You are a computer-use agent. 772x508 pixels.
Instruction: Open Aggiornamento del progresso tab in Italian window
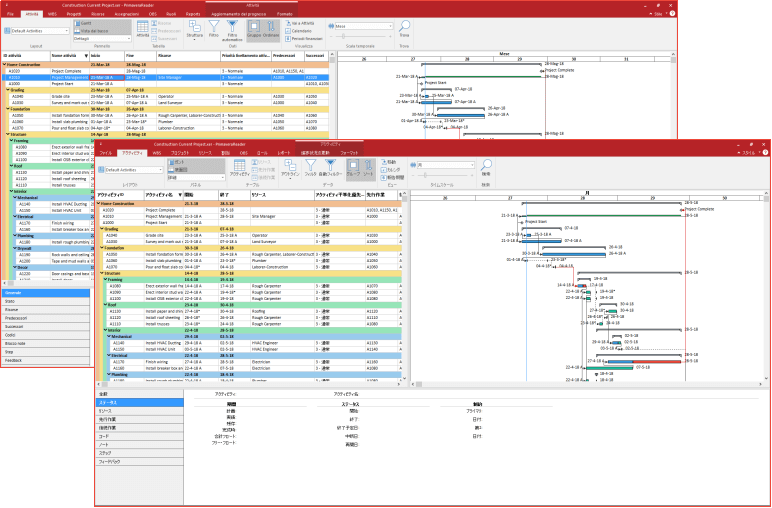point(239,14)
